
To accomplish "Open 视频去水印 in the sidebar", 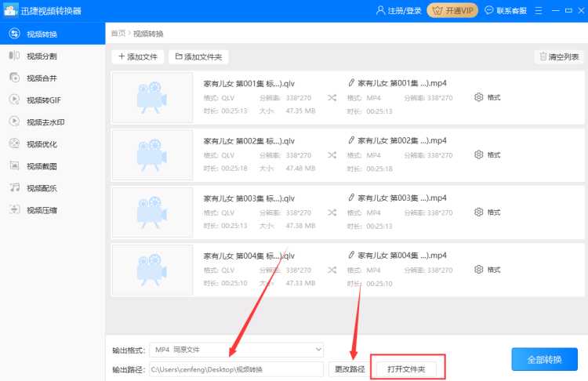I will (53, 122).
